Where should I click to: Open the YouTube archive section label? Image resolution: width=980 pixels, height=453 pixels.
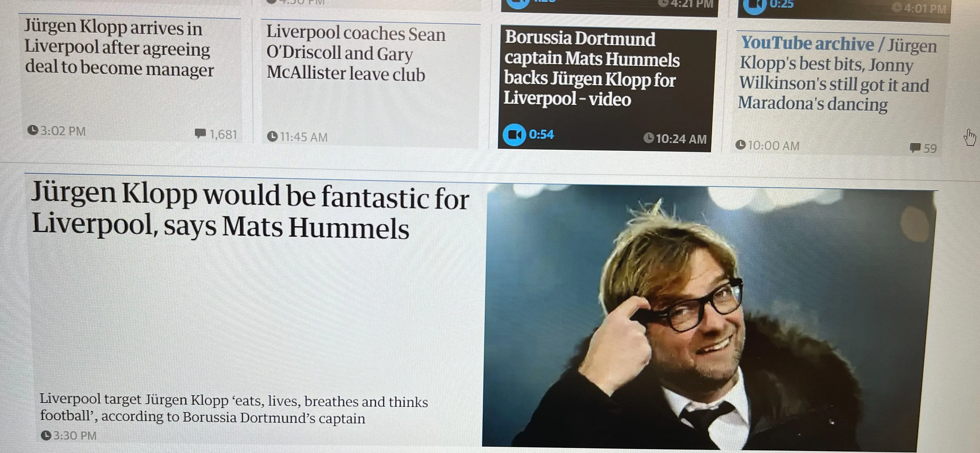pyautogui.click(x=807, y=43)
